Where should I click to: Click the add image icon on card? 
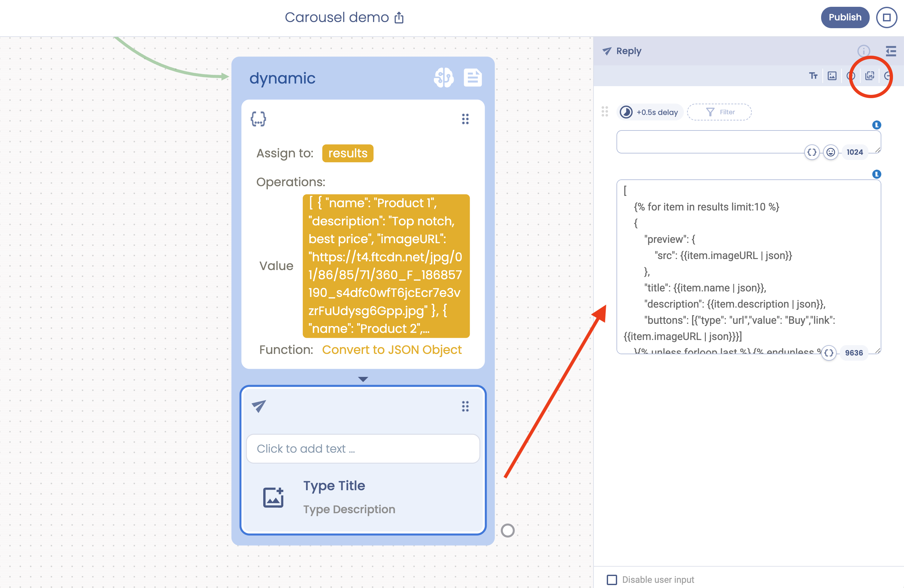point(273,497)
